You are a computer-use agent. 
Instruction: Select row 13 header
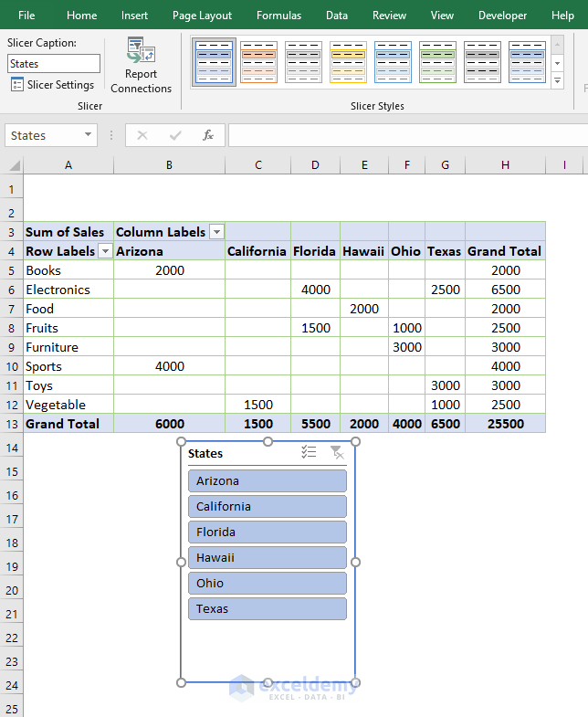tap(12, 424)
